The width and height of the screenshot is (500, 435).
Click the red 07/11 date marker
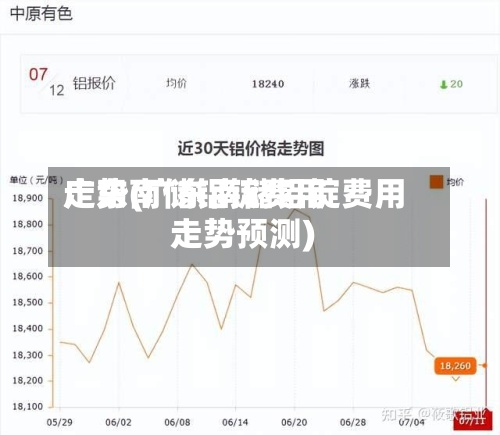[x=472, y=421]
